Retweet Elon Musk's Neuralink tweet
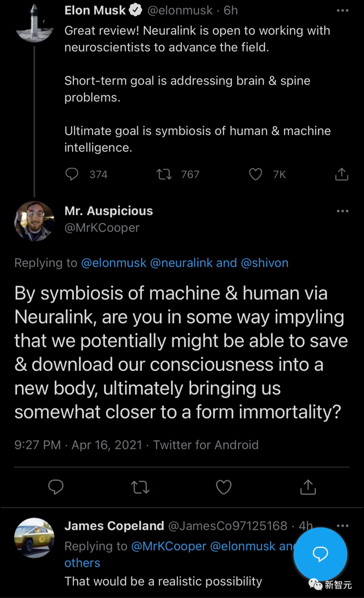364x598 pixels. click(x=164, y=174)
